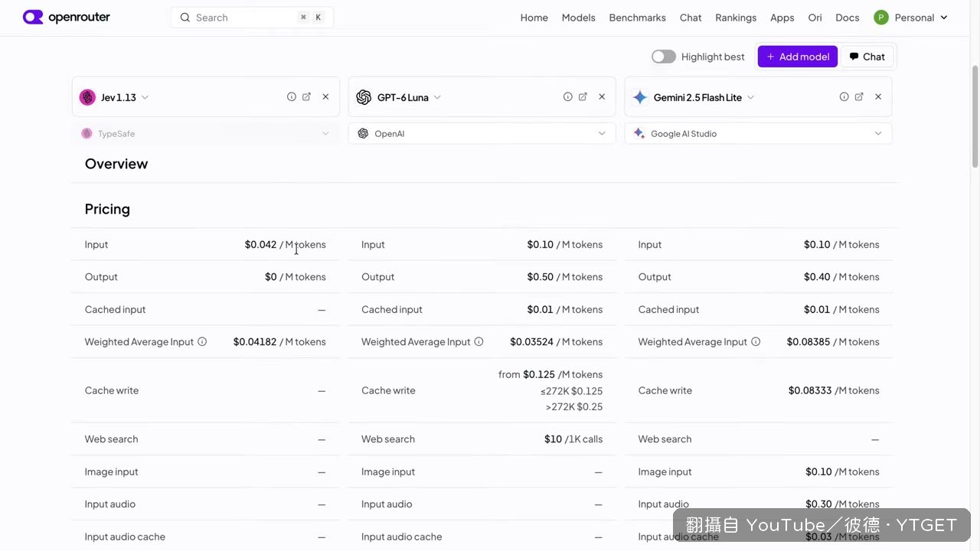Click GPT-6 Luna Web search price $10 /1K calls
This screenshot has width=980, height=551.
point(573,439)
